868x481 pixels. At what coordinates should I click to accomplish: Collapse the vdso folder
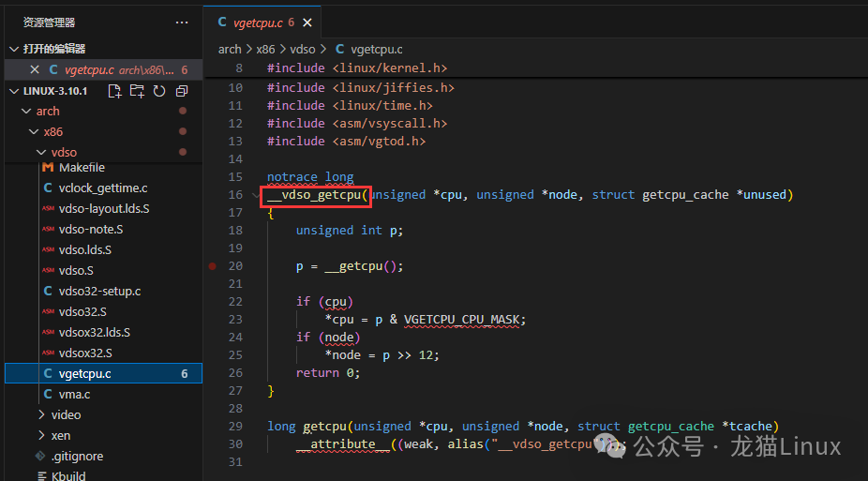tap(41, 152)
